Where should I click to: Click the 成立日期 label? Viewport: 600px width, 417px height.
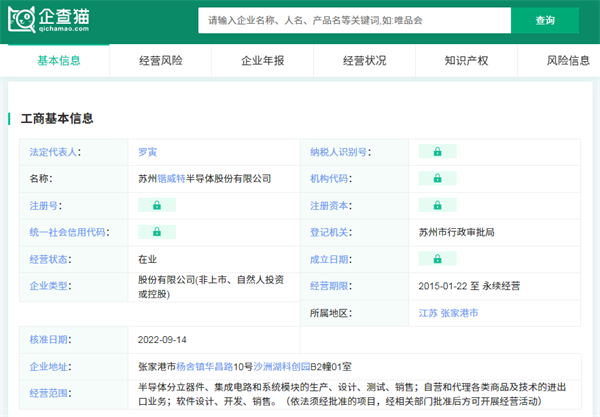(x=331, y=259)
